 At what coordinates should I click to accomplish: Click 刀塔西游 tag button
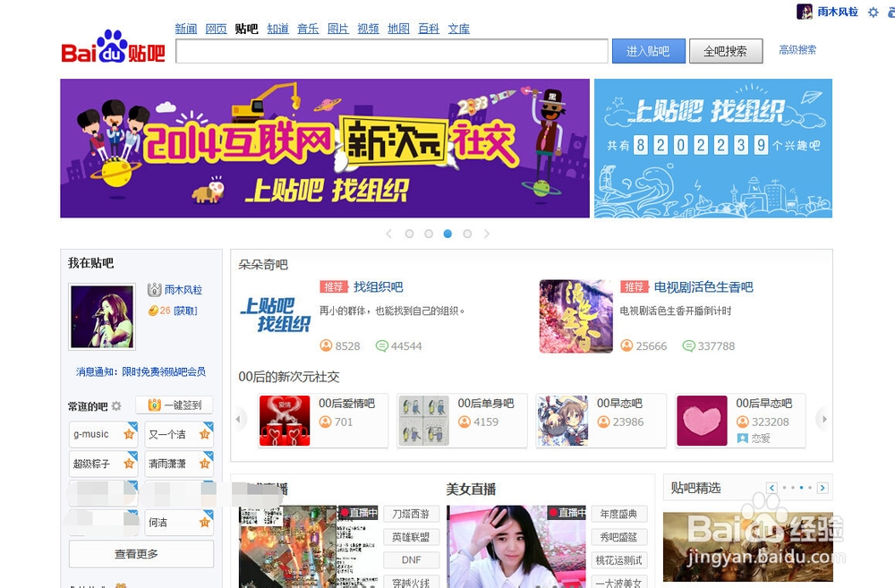tap(411, 514)
